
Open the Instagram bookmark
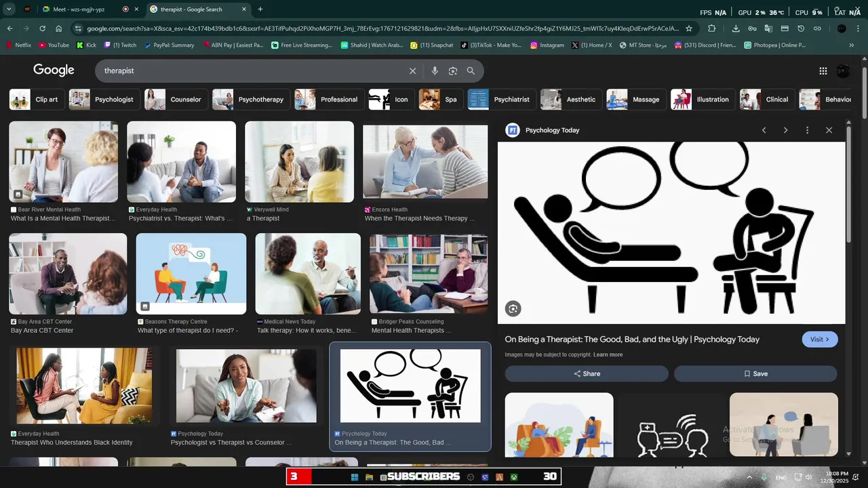[547, 45]
